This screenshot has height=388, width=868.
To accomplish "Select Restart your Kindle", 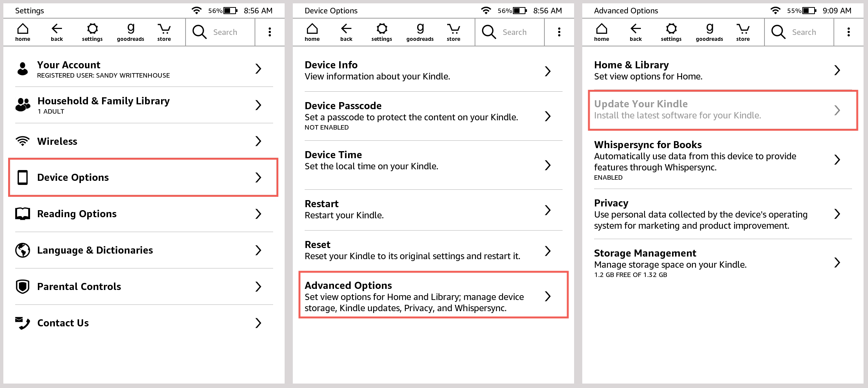I will tap(433, 210).
